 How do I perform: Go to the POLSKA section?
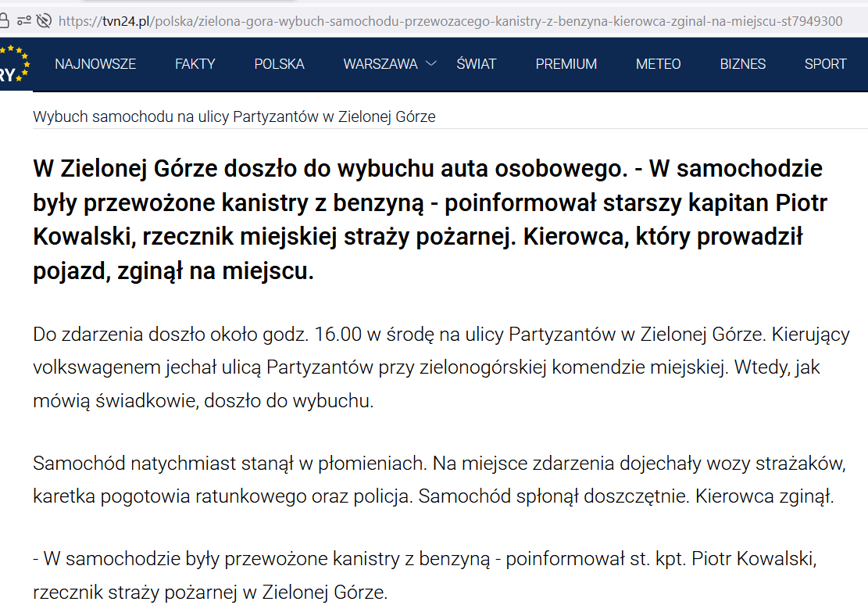tap(279, 64)
